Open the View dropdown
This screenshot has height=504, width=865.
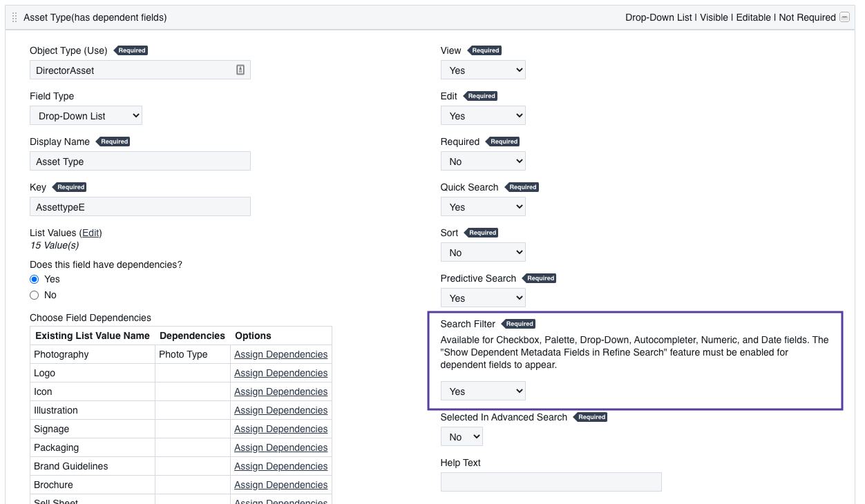click(483, 69)
